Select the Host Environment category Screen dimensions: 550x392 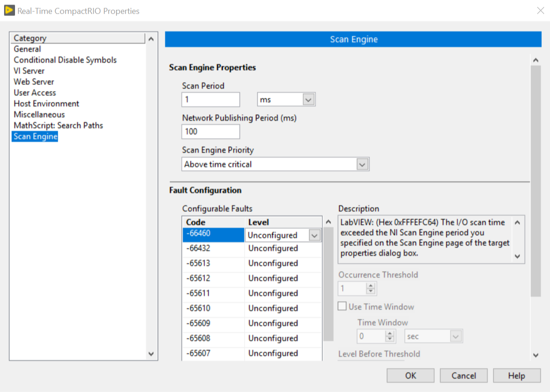46,104
